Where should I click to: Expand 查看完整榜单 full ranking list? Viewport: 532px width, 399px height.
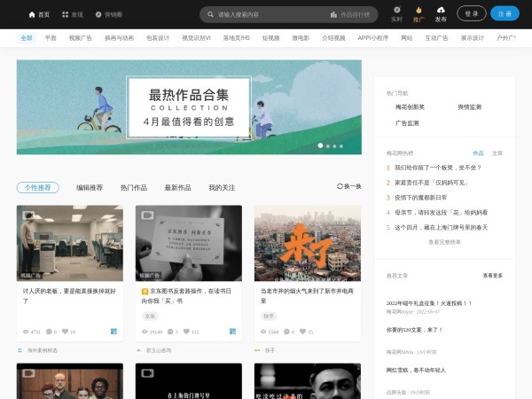(x=444, y=241)
